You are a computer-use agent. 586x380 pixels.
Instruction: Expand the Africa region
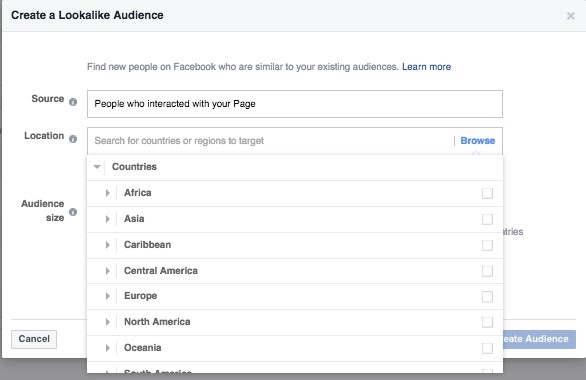point(108,193)
